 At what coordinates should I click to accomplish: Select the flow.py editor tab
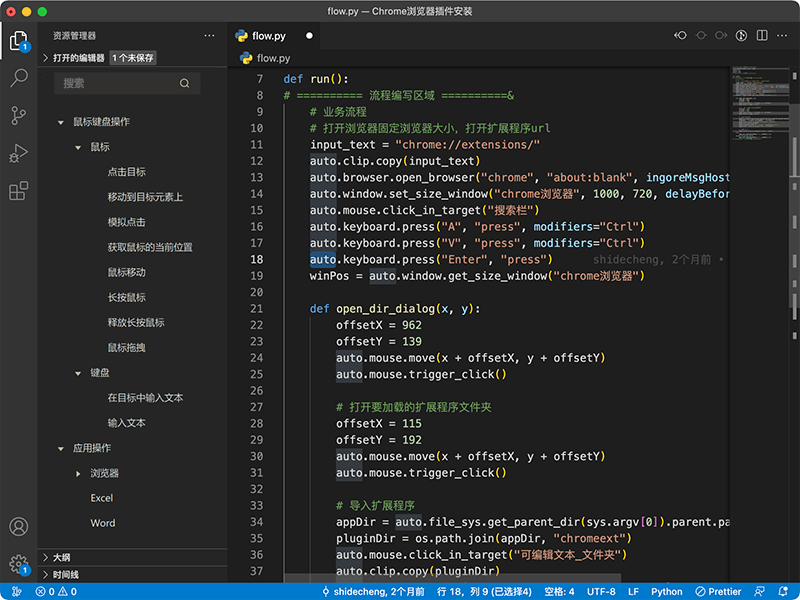coord(268,35)
